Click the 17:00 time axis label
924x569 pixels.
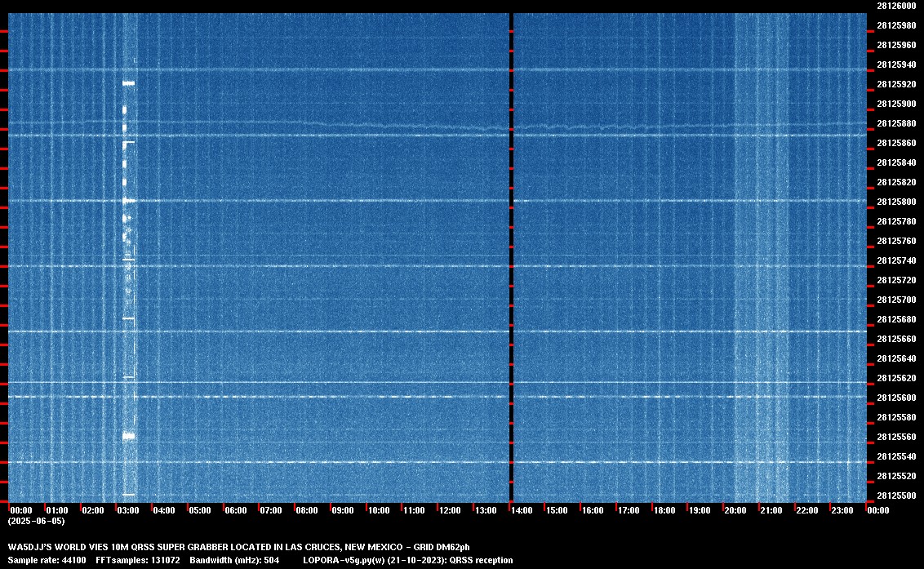coord(629,510)
